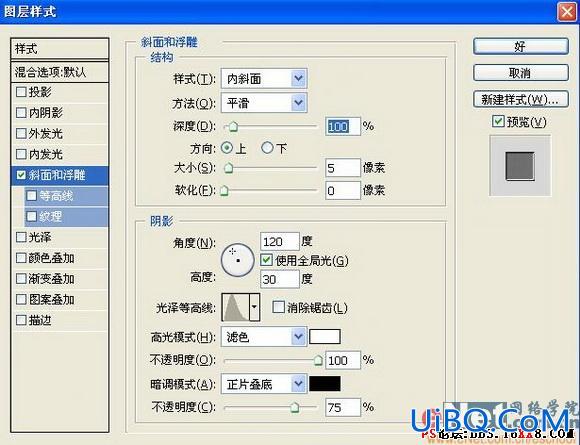Click the gloss contour curve thumbnail

click(x=236, y=307)
